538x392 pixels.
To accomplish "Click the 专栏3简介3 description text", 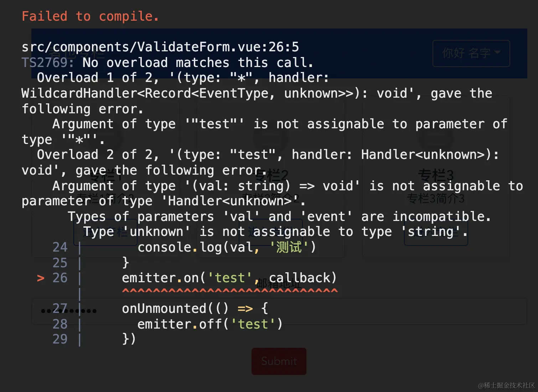I will click(435, 198).
